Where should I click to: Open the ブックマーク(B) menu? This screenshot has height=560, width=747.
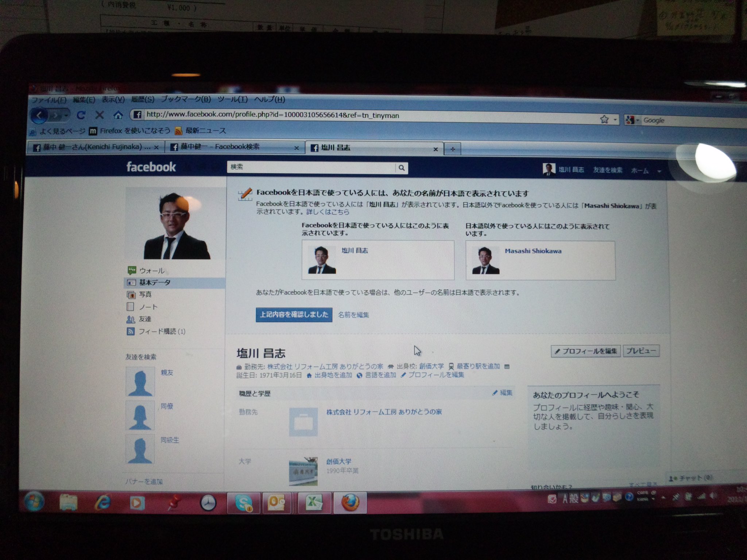tap(186, 99)
